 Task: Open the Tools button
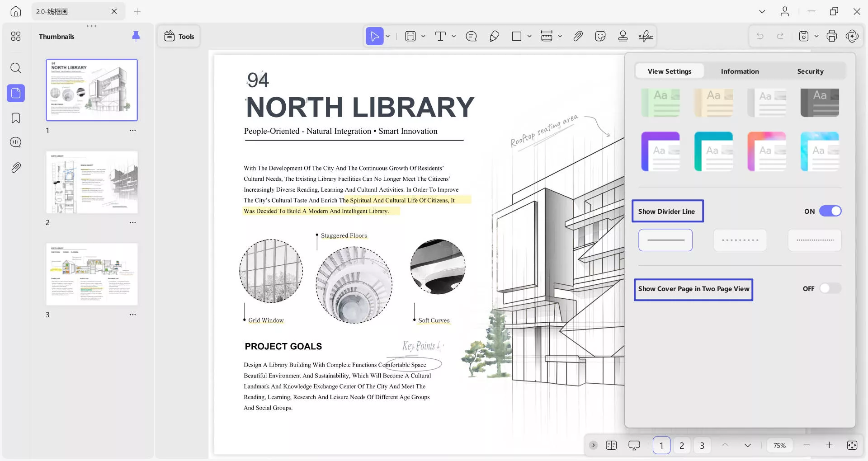(x=179, y=36)
